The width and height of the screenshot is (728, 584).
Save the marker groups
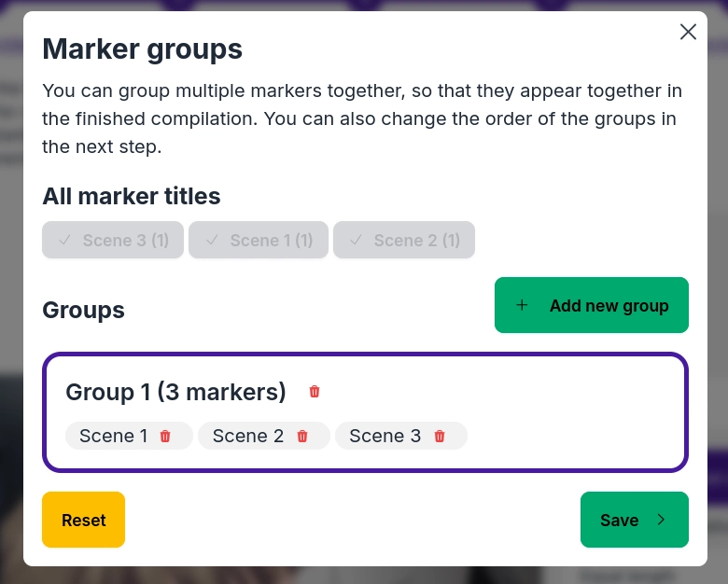pyautogui.click(x=634, y=520)
